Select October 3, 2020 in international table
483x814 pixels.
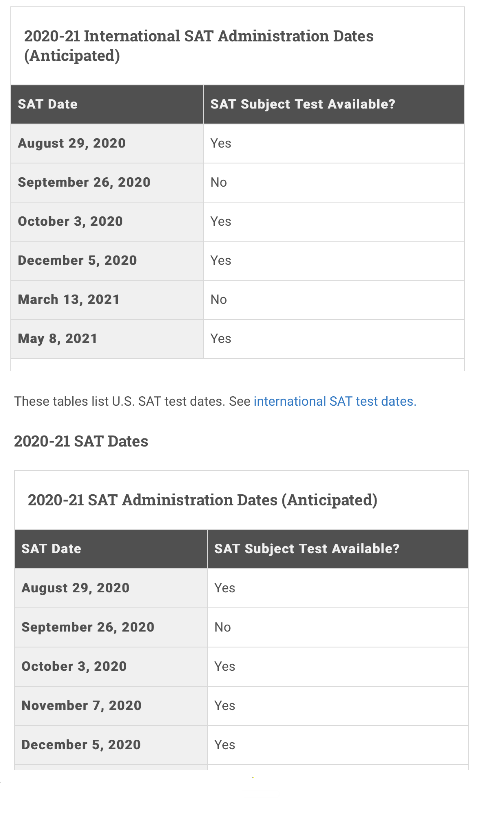70,221
